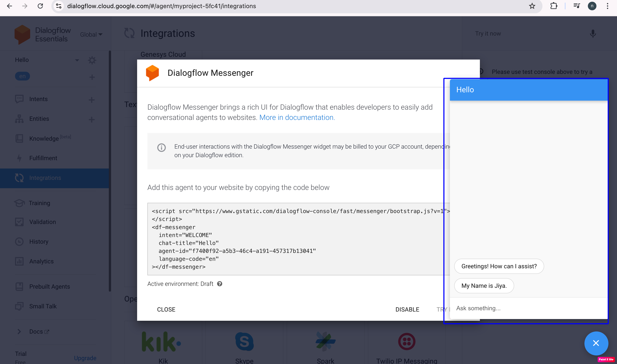Click the Kik integration icon
This screenshot has height=364, width=617.
tap(163, 342)
